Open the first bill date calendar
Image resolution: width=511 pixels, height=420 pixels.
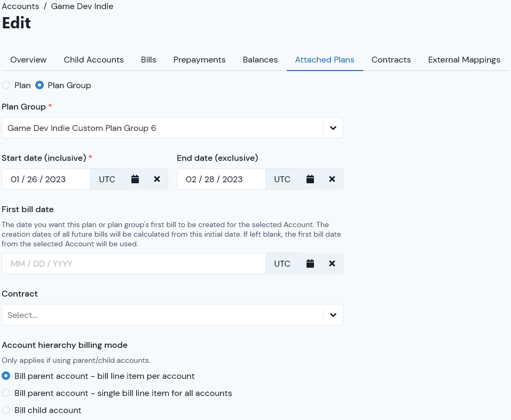pos(310,263)
